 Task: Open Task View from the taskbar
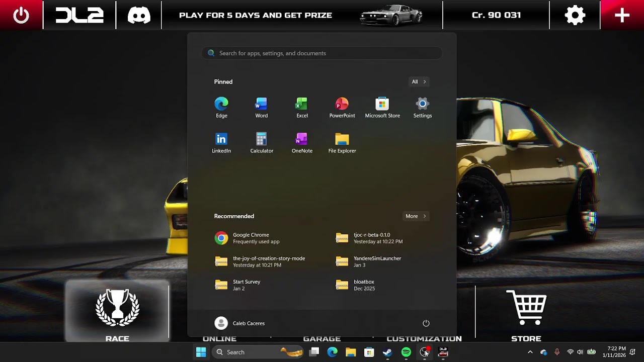tap(314, 352)
